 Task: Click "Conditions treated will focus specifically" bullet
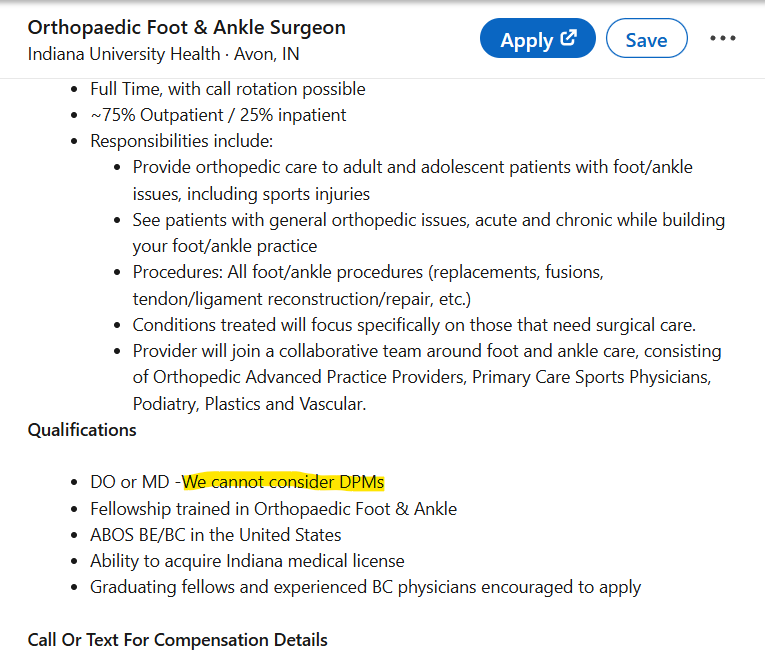coord(414,325)
